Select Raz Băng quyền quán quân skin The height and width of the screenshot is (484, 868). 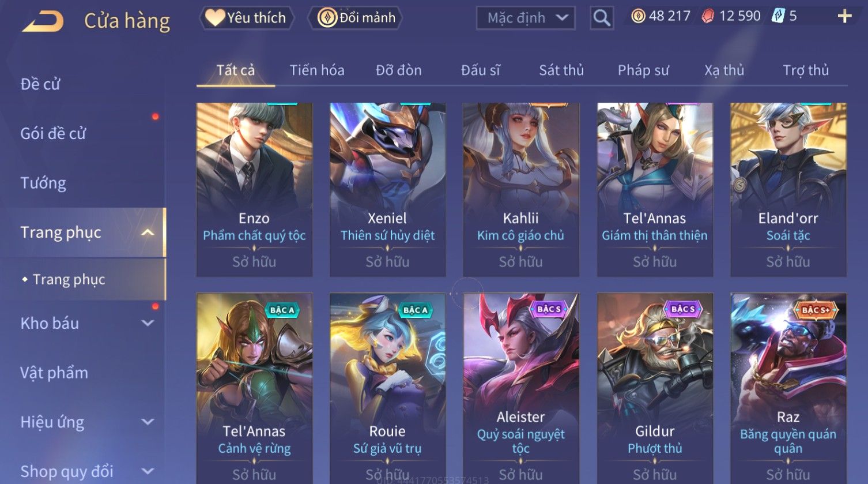pos(788,388)
